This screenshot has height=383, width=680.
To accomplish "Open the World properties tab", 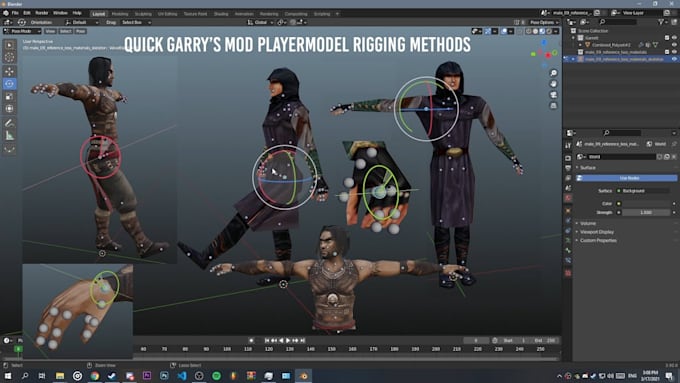I will 568,198.
